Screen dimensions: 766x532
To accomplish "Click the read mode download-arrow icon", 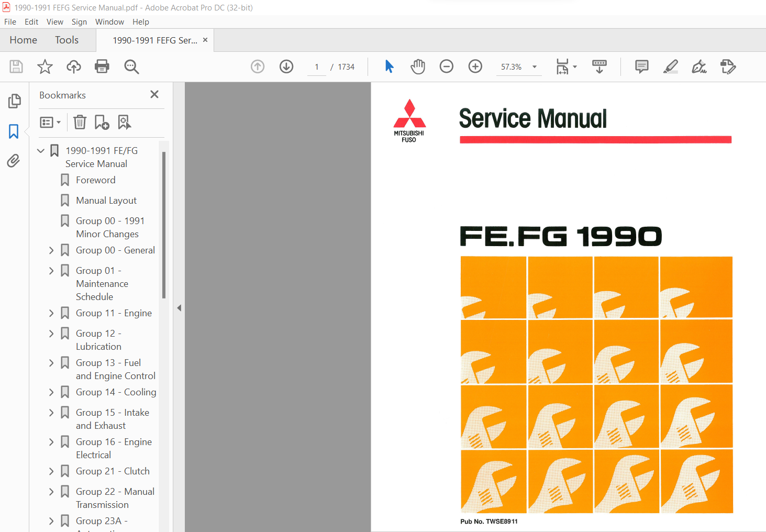I will click(600, 66).
